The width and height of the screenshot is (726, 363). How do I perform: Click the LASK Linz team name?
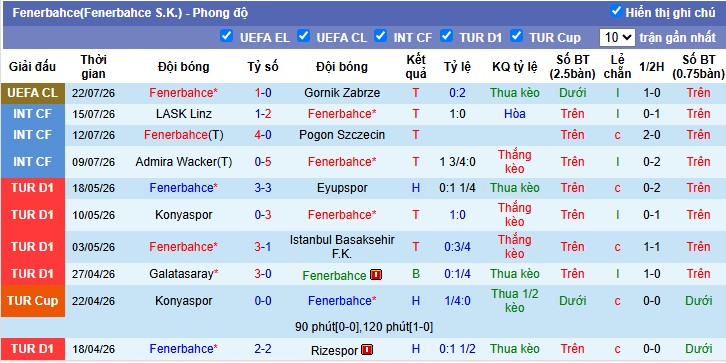pyautogui.click(x=184, y=114)
